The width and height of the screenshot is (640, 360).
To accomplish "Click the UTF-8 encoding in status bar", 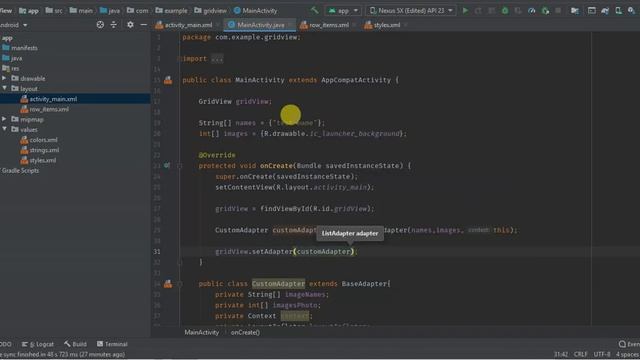I will [x=602, y=354].
